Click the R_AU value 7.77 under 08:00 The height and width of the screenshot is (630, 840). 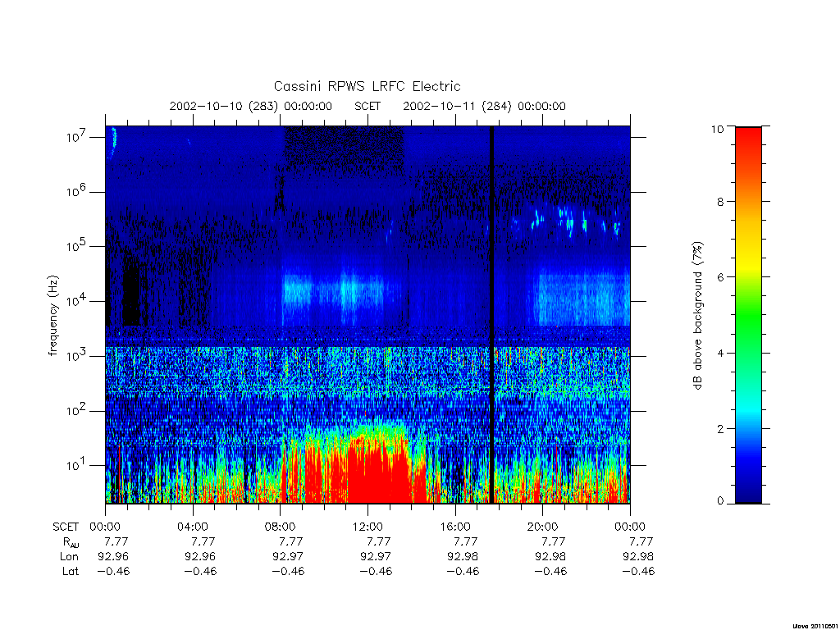click(291, 541)
